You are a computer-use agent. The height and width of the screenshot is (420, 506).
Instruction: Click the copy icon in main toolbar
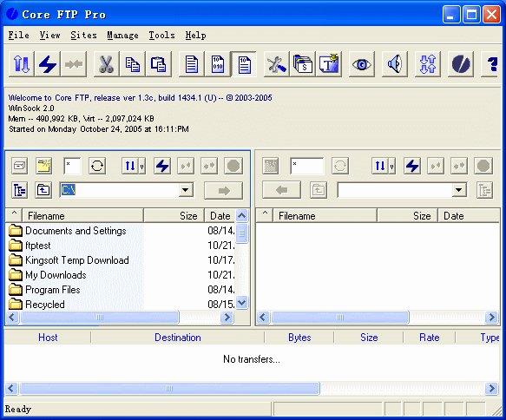tap(133, 64)
